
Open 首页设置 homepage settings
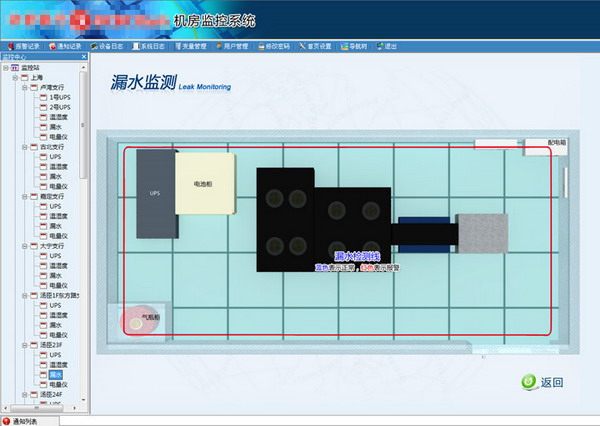pos(320,46)
